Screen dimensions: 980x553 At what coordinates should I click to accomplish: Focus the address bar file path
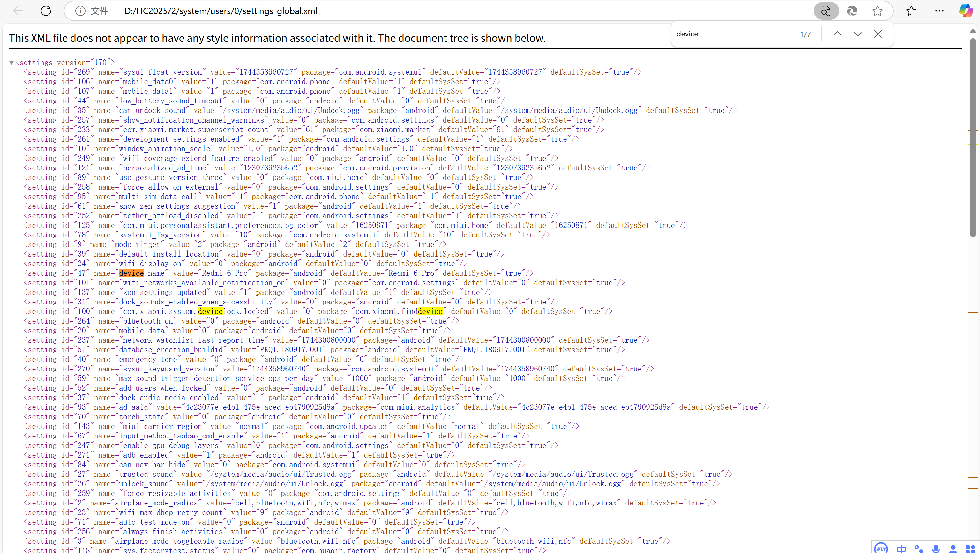pos(221,11)
